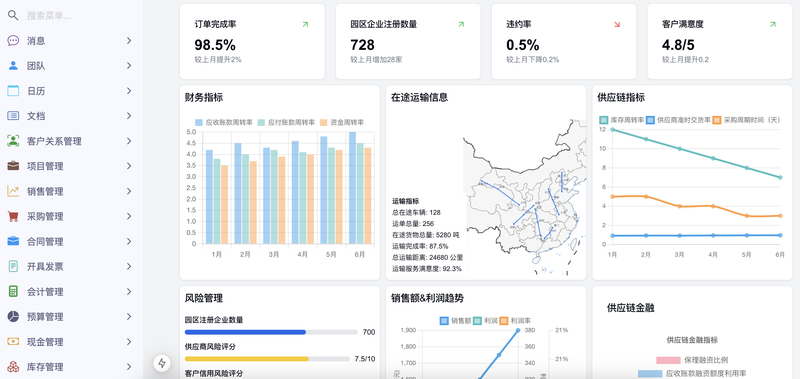
Task: Click the 风险管理 panel title
Action: click(x=204, y=298)
